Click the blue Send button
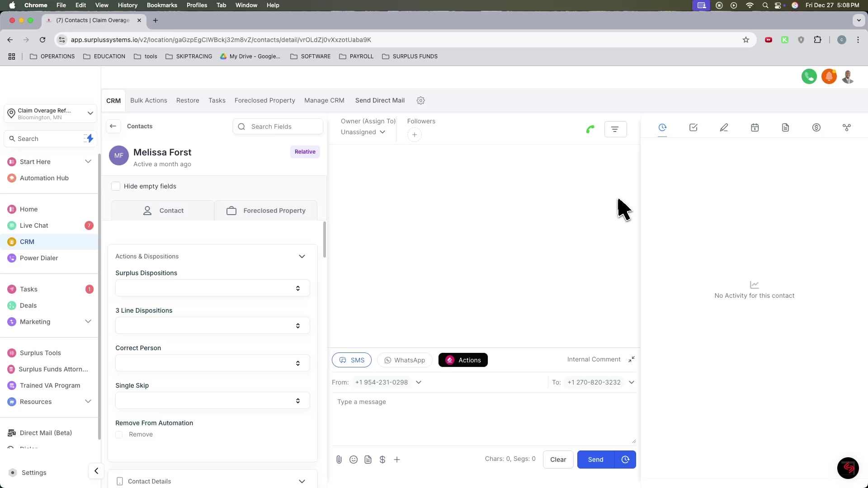This screenshot has height=488, width=868. tap(595, 460)
